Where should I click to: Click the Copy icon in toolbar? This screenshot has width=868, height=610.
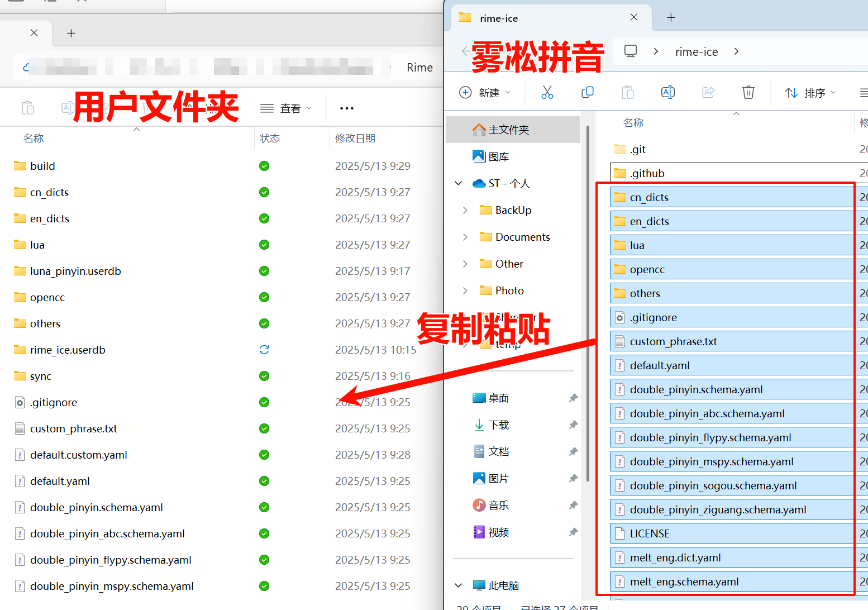(x=587, y=92)
